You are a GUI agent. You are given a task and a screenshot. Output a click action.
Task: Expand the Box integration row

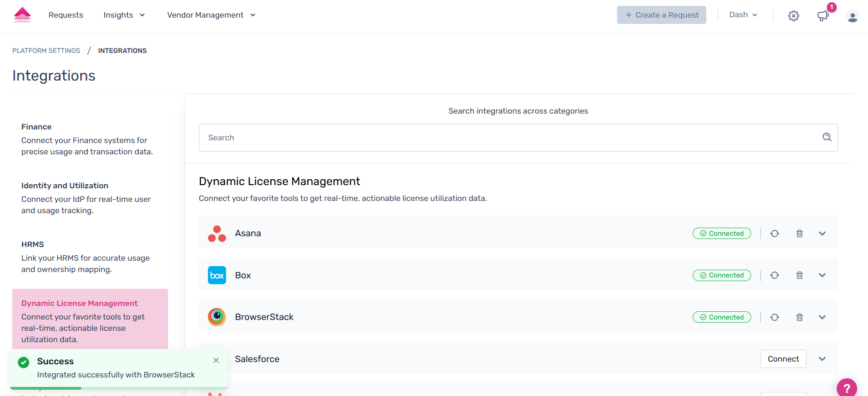[822, 275]
